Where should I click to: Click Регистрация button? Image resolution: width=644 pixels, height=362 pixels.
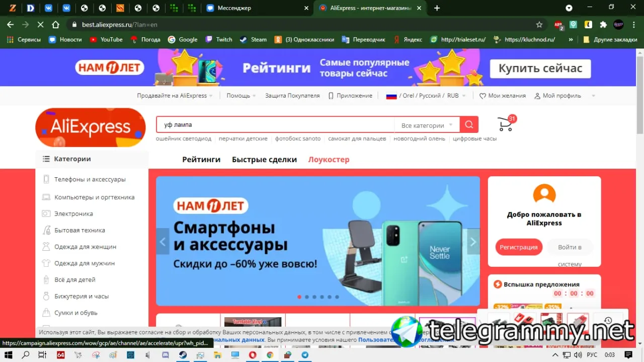[519, 247]
